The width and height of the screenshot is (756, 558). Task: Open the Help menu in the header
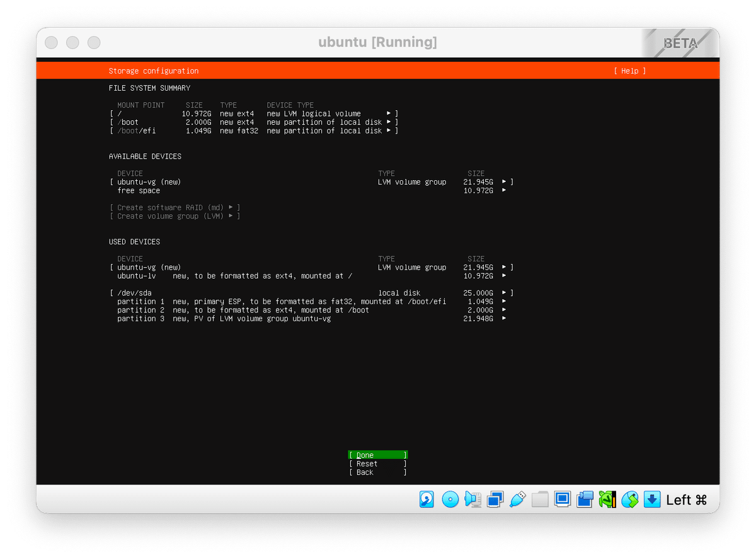click(x=630, y=71)
